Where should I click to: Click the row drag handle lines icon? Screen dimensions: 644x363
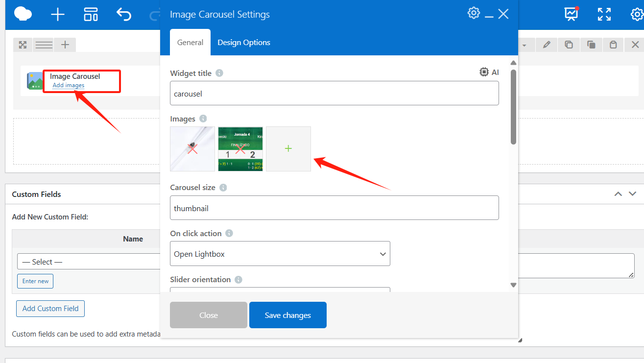pyautogui.click(x=44, y=45)
